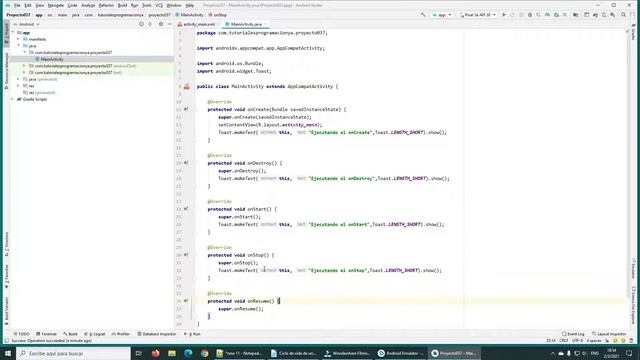Screen dimensions: 640x360
Task: Collapse the app module node
Action: [13, 33]
